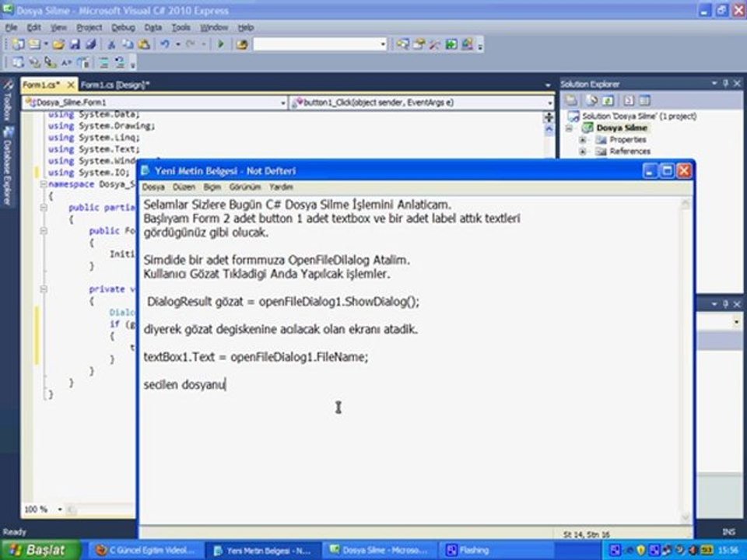Click Solution Explorer Refresh icon

[x=608, y=100]
